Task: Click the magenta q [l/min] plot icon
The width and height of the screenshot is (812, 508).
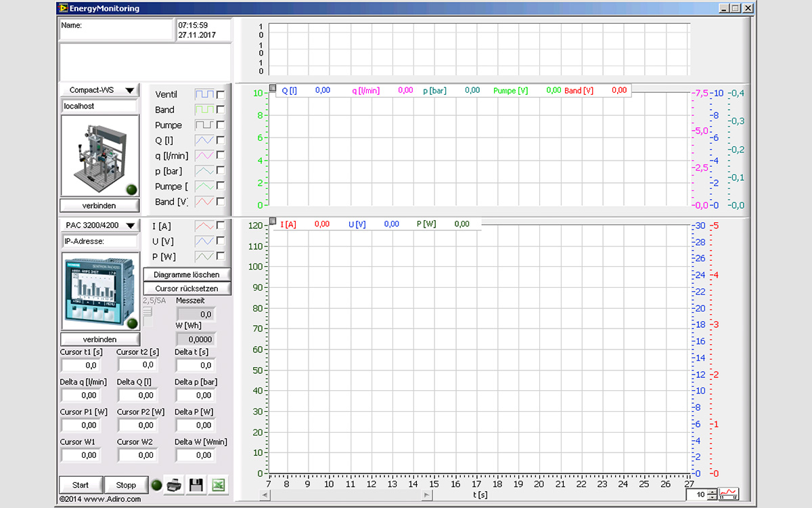Action: pos(204,156)
